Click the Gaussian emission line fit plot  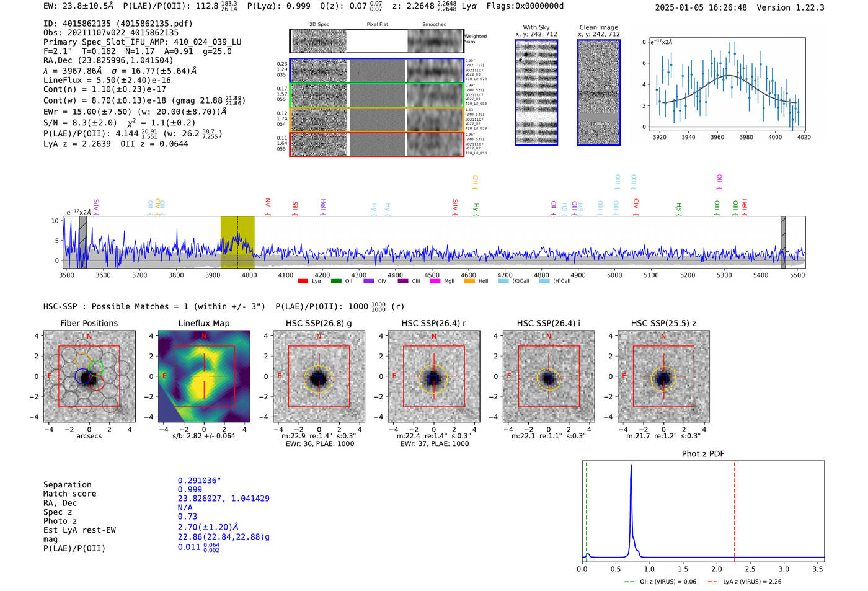[x=727, y=84]
